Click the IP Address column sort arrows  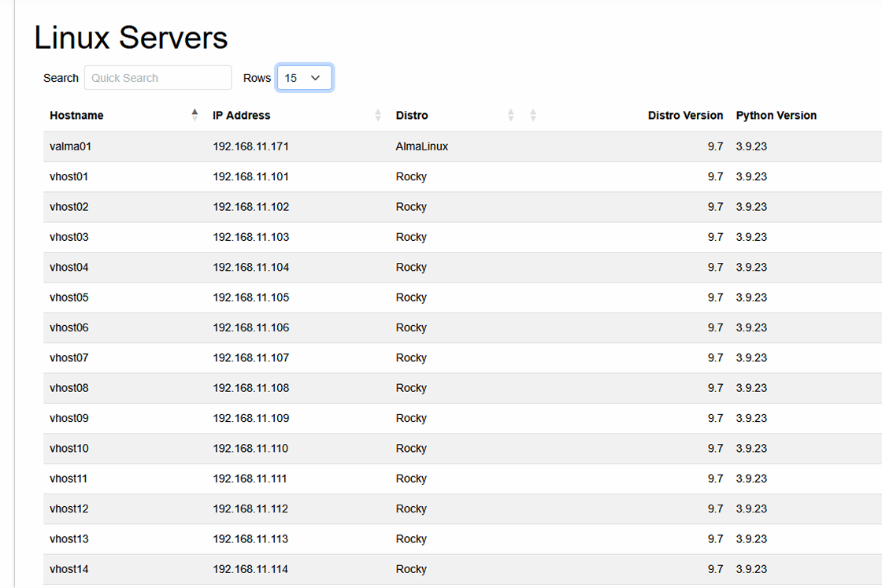pyautogui.click(x=378, y=115)
